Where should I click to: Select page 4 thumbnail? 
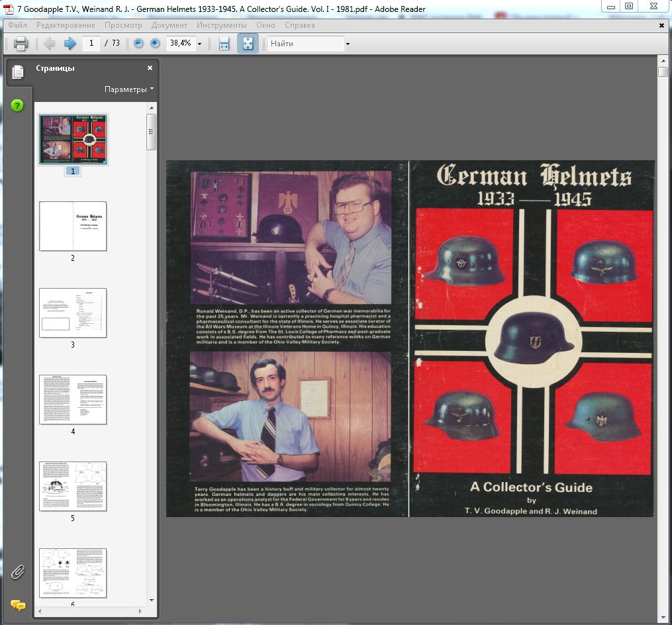(73, 400)
